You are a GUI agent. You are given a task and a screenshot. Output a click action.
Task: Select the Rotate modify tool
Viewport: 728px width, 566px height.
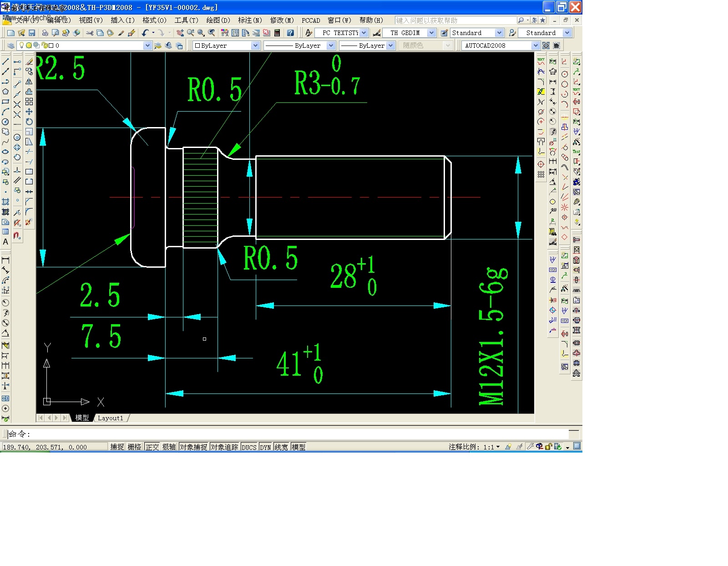click(29, 122)
